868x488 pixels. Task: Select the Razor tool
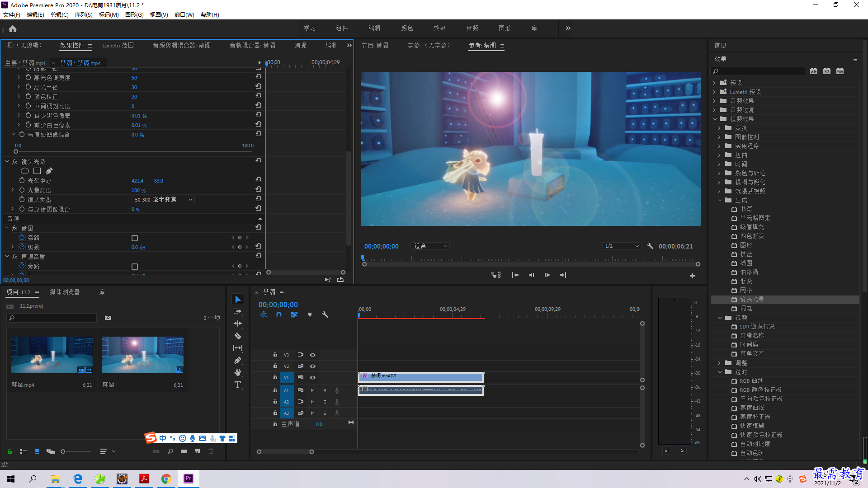point(238,336)
